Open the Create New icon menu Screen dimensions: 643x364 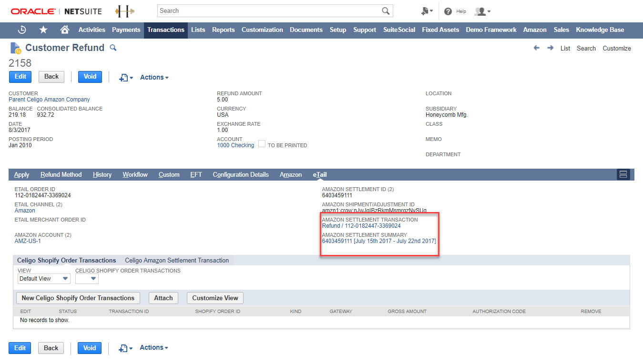click(427, 11)
